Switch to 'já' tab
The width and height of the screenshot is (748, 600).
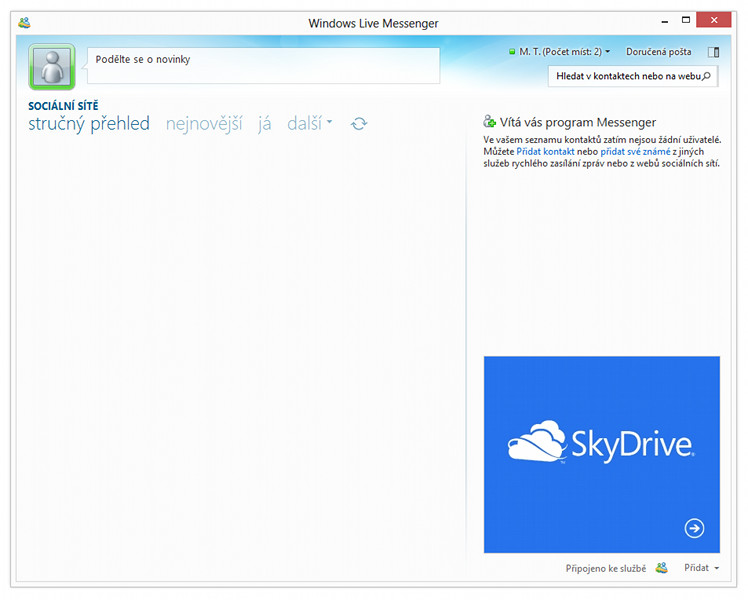(264, 124)
